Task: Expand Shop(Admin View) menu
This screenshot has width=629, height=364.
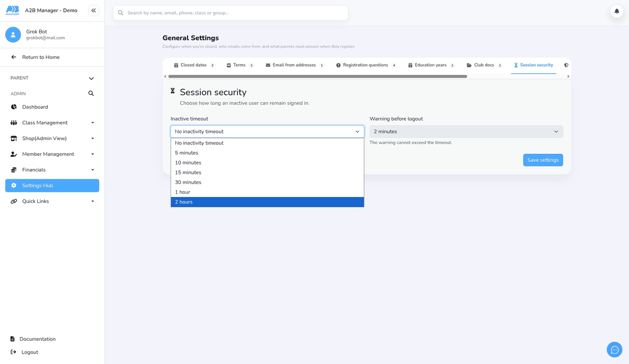Action: click(x=52, y=139)
